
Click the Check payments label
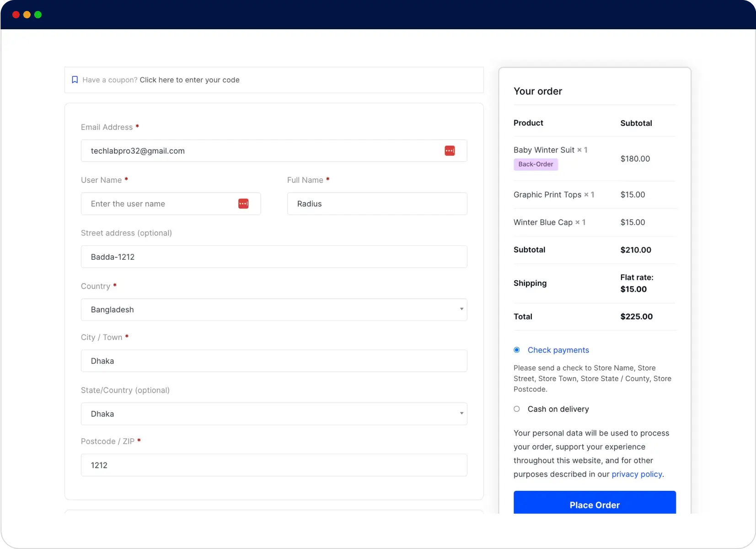click(x=558, y=350)
